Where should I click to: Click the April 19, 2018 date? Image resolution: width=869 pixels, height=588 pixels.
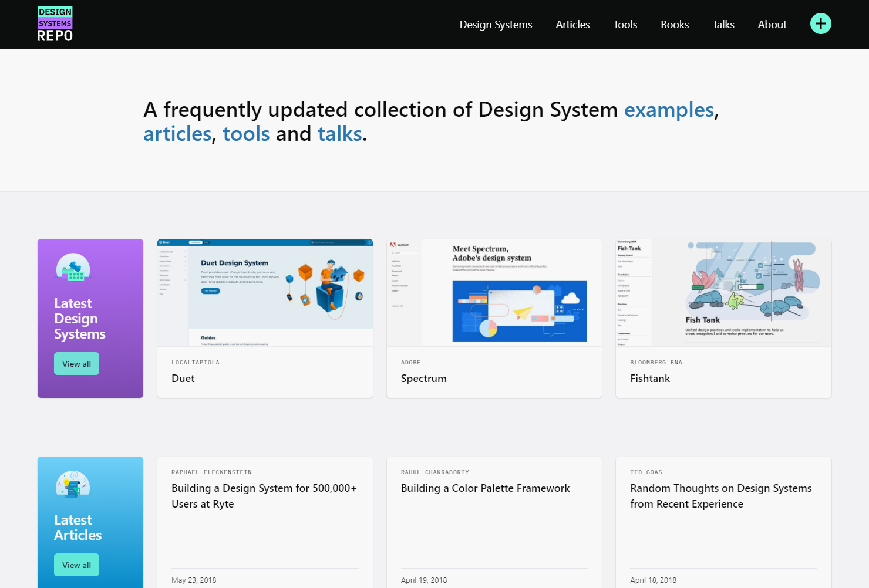coord(424,580)
